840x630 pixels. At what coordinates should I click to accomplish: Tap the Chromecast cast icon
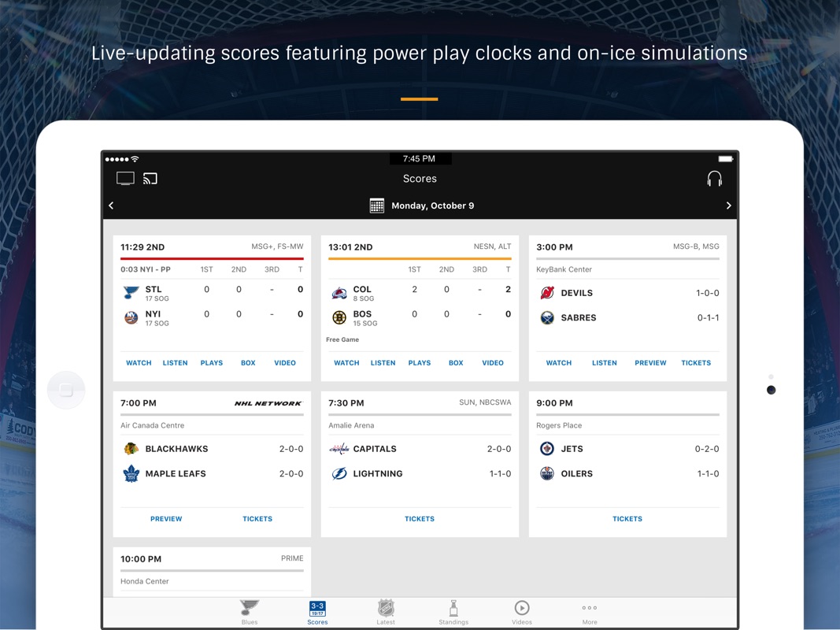coord(150,179)
